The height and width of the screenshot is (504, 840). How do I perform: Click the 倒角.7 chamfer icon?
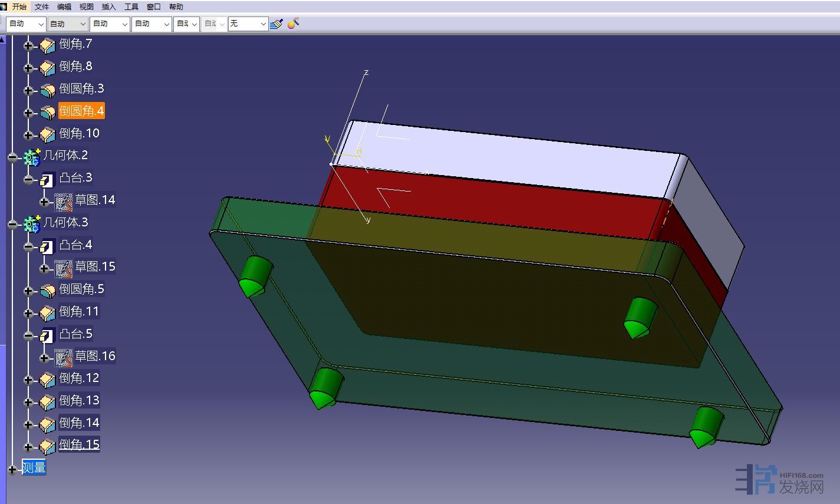pos(47,45)
